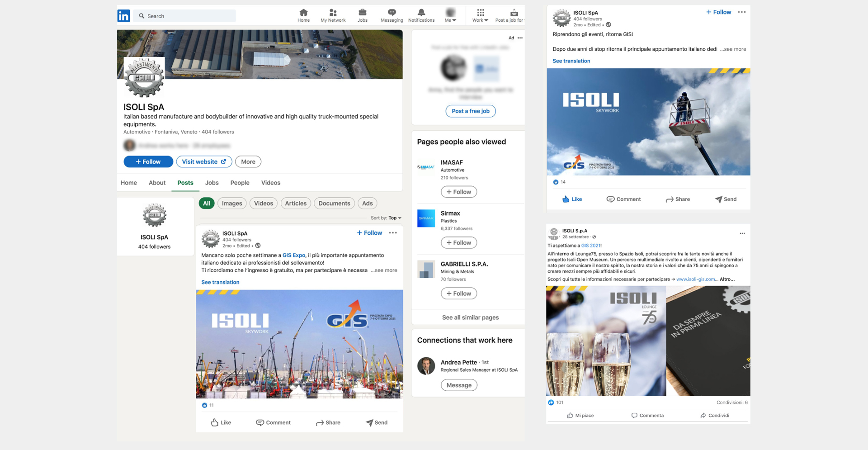Send the GIS Expo post

tap(377, 423)
